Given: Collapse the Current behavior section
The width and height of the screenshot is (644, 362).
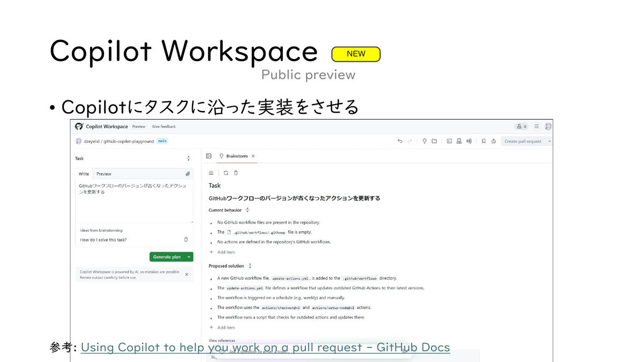Looking at the screenshot, I should tap(247, 210).
